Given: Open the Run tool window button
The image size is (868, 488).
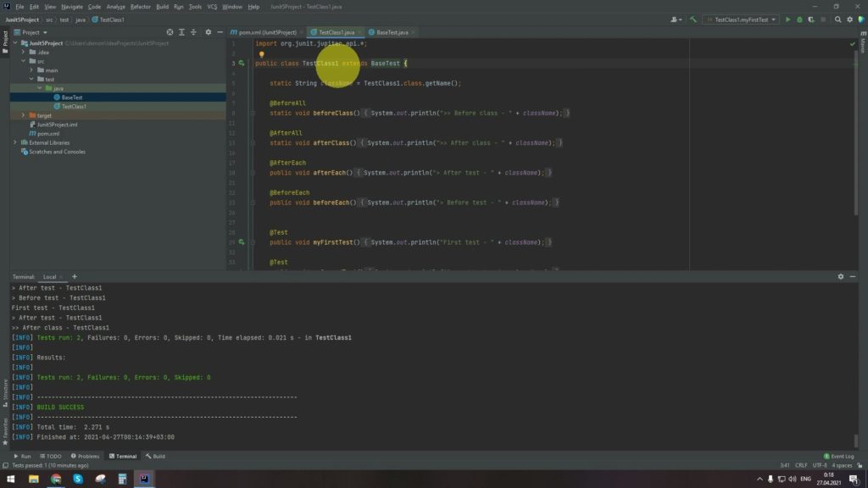Looking at the screenshot, I should [22, 457].
